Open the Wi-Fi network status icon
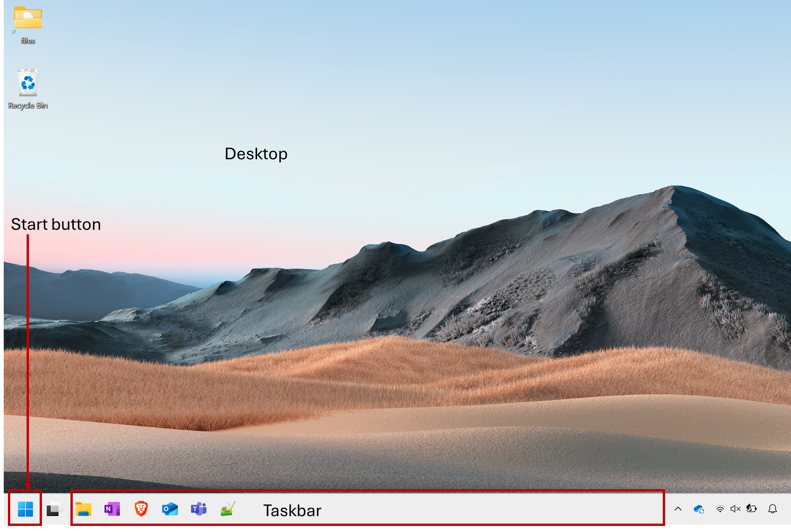Screen dimensions: 791x532 [x=720, y=509]
